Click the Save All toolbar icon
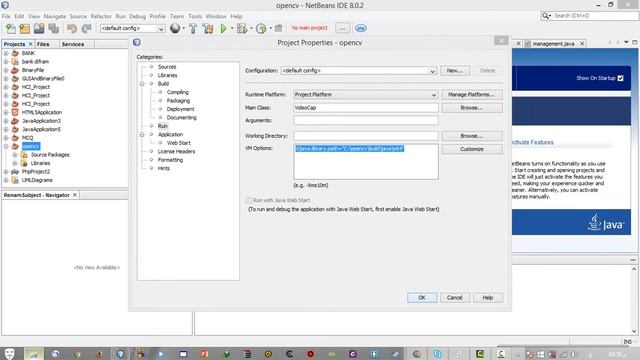The image size is (640, 360). click(x=53, y=28)
